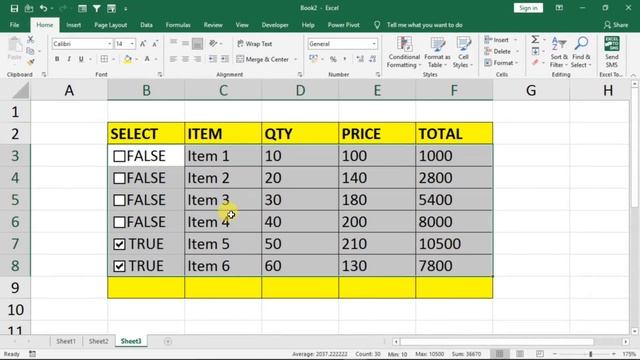
Task: Click the Borders icon
Action: [104, 59]
